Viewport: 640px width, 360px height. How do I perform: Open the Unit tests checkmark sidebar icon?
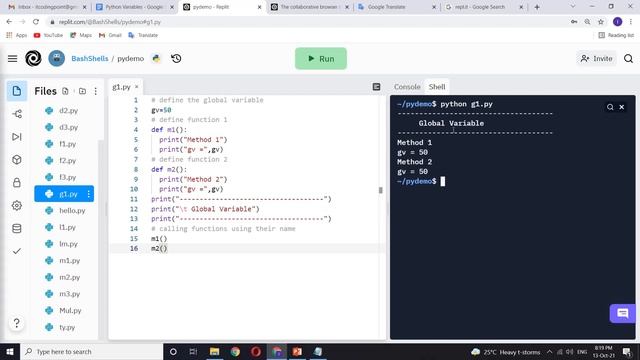tap(17, 251)
